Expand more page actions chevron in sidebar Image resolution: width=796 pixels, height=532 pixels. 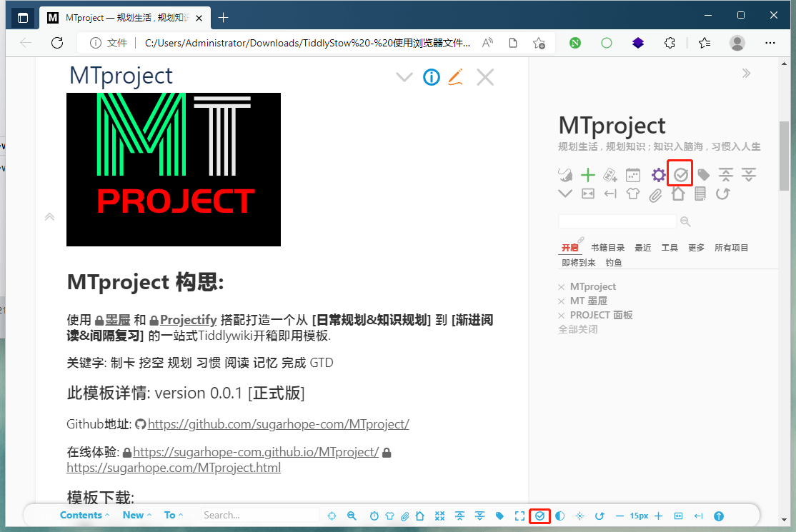[x=565, y=194]
